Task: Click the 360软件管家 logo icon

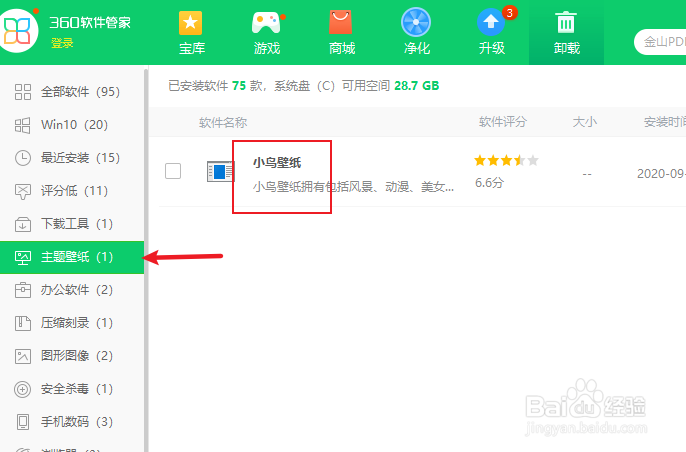Action: click(x=18, y=31)
